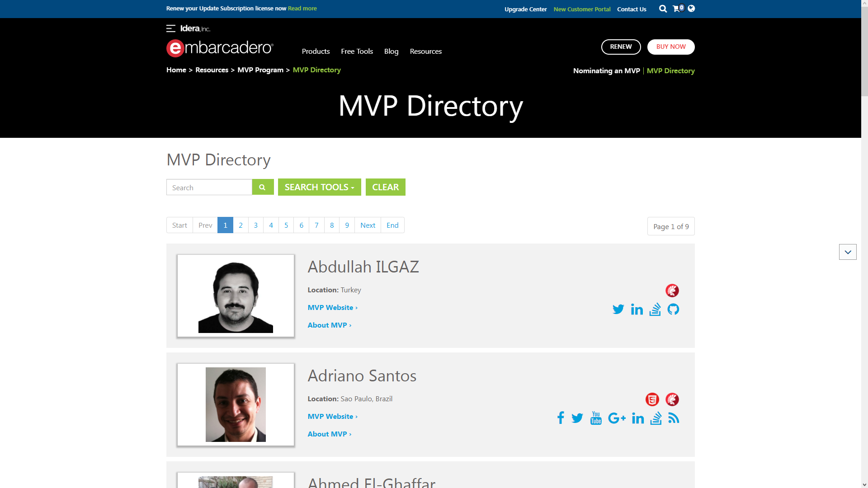Viewport: 868px width, 488px height.
Task: Open Adriano Santos's YouTube channel
Action: pyautogui.click(x=596, y=418)
